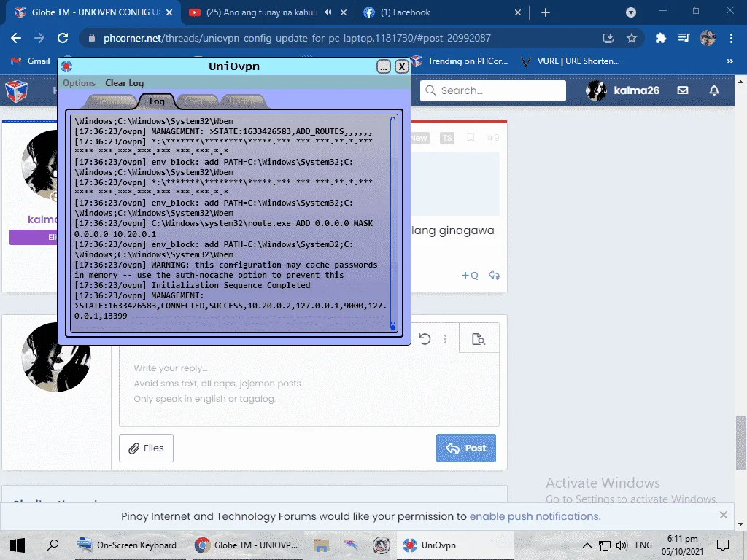747x560 pixels.
Task: Open the Chrome three-dot menu
Action: click(731, 38)
